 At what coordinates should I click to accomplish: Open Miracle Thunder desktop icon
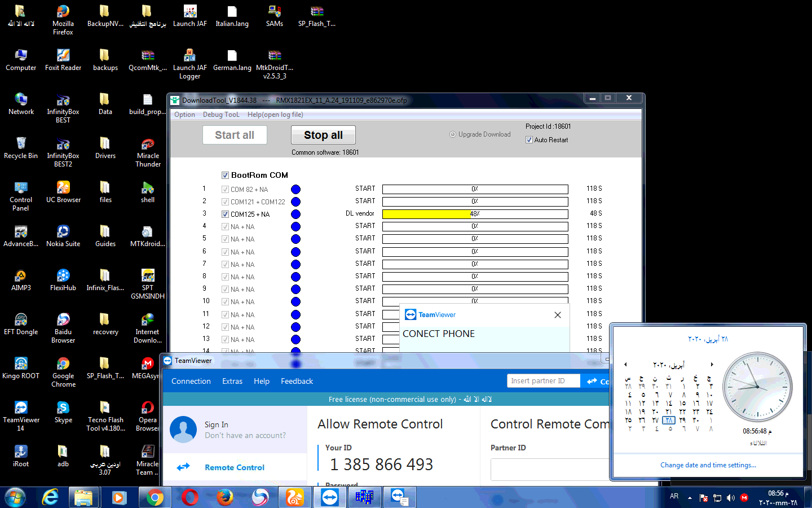click(148, 152)
